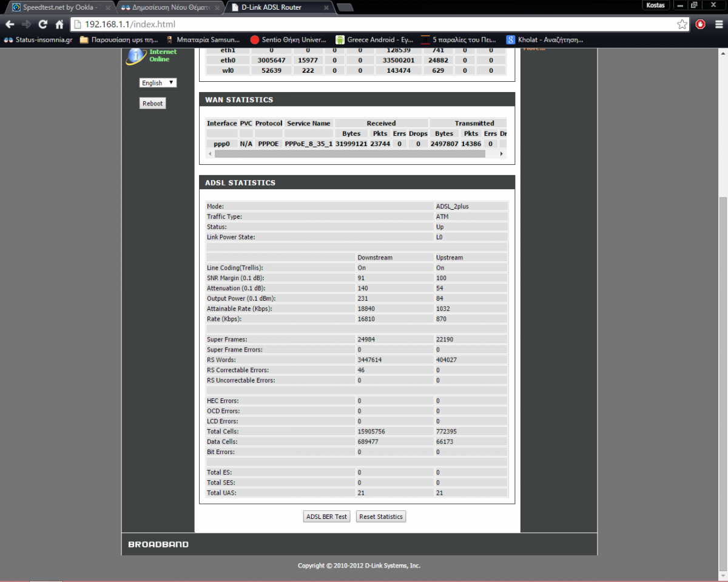Open the Sentio Θήκη Univer bookmark
Viewport: 728px width, 582px height.
pos(289,40)
